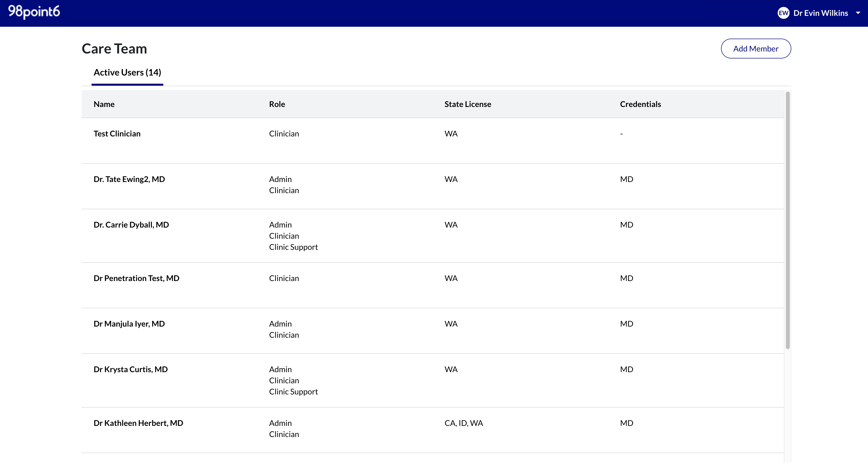Viewport: 868px width, 465px height.
Task: Select Dr. Carrie Dyball, MD entry
Action: point(433,236)
